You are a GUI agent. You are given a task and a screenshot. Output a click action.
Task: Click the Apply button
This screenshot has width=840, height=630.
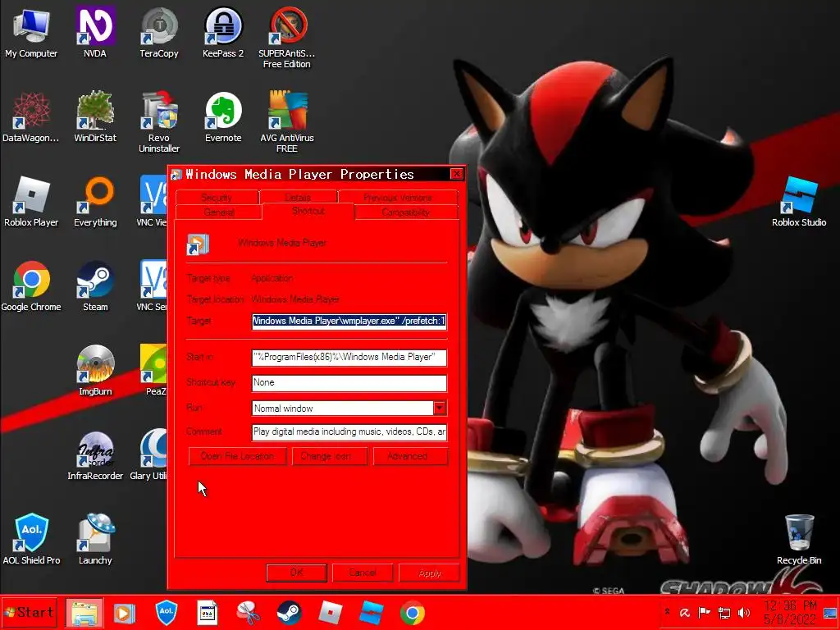click(429, 573)
